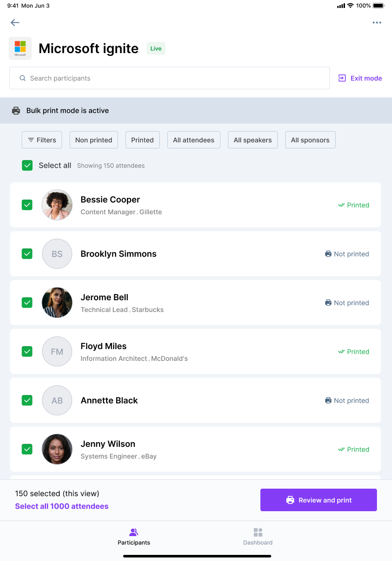
Task: Click the search magnifier icon
Action: click(23, 78)
